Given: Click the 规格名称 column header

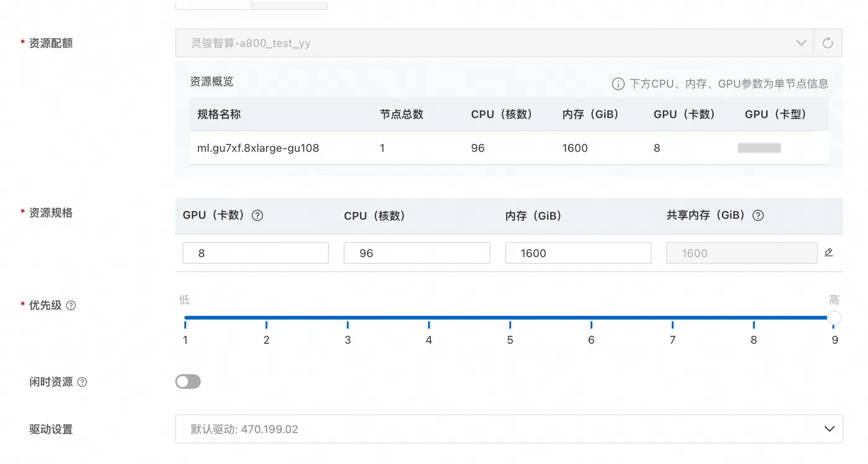Looking at the screenshot, I should point(219,114).
